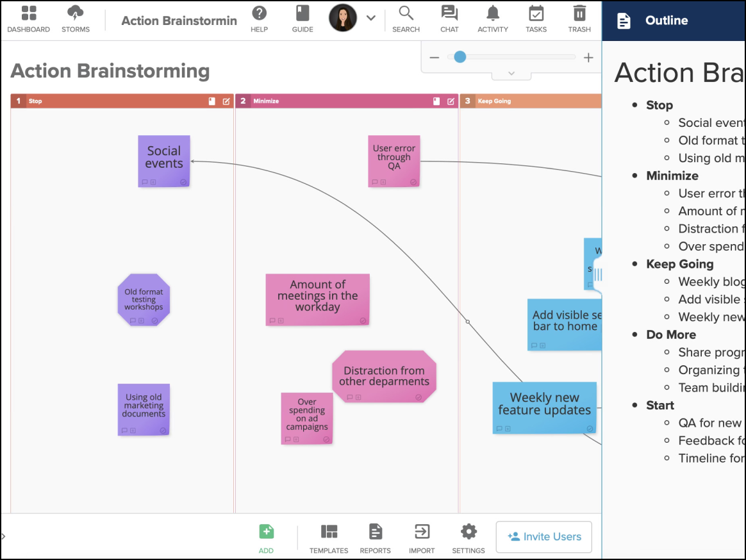Select the Old format testing workshops note
The height and width of the screenshot is (560, 746).
(x=144, y=300)
